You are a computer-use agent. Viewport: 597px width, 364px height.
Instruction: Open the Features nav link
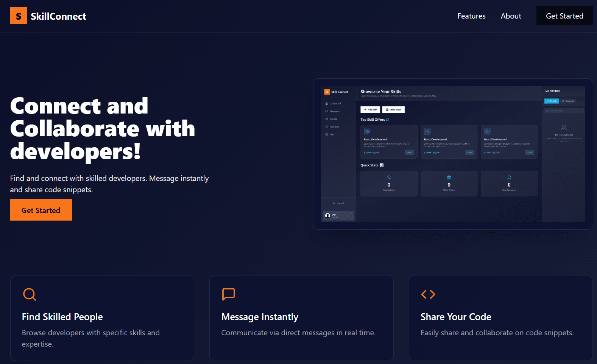(x=471, y=16)
